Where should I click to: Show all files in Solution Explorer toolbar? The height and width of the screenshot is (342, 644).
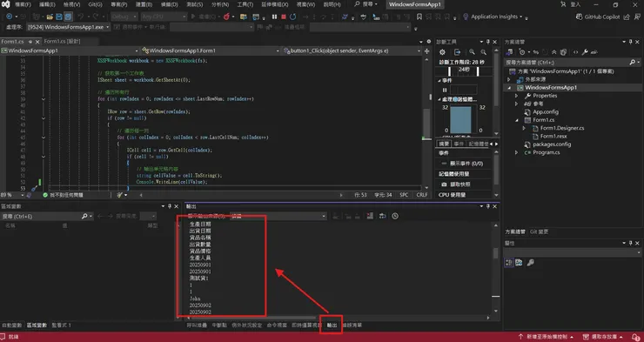[x=564, y=52]
